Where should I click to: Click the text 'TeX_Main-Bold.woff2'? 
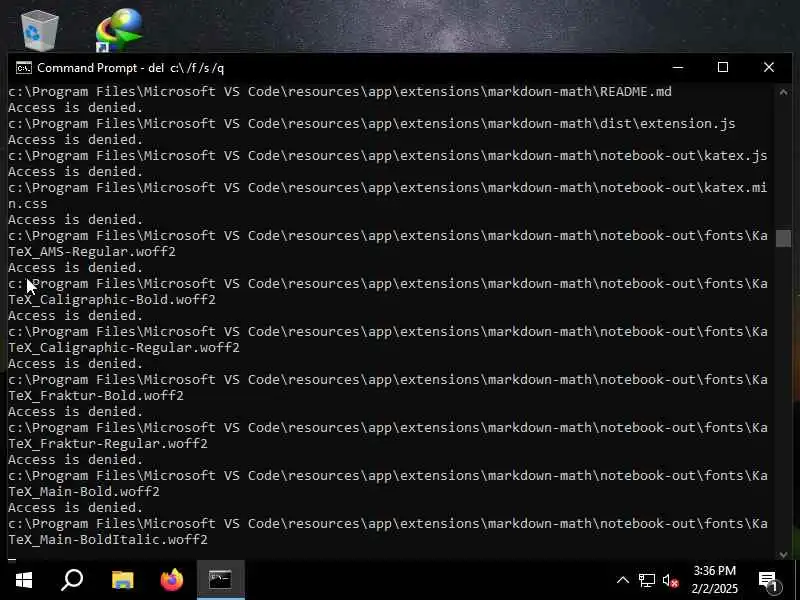point(84,491)
